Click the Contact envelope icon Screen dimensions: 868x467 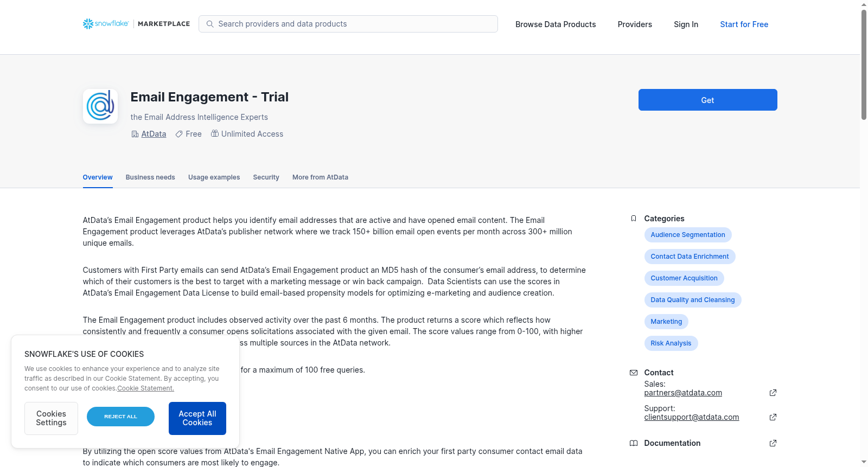[x=634, y=373]
